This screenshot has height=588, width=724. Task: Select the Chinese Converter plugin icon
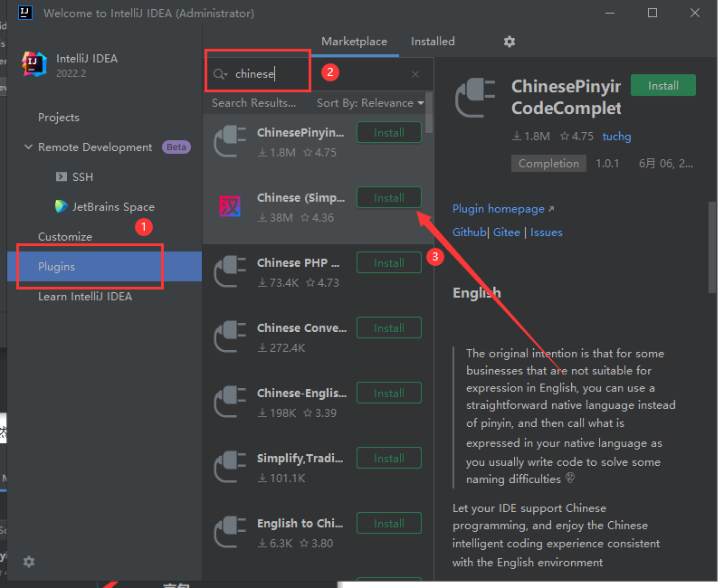(x=230, y=337)
